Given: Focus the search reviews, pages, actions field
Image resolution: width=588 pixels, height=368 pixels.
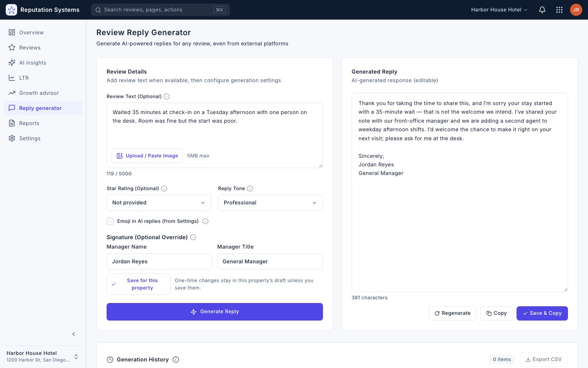Looking at the screenshot, I should point(160,10).
